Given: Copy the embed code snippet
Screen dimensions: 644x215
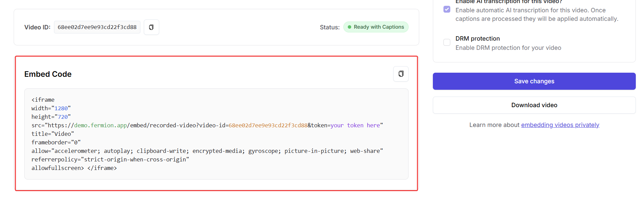Looking at the screenshot, I should 401,74.
